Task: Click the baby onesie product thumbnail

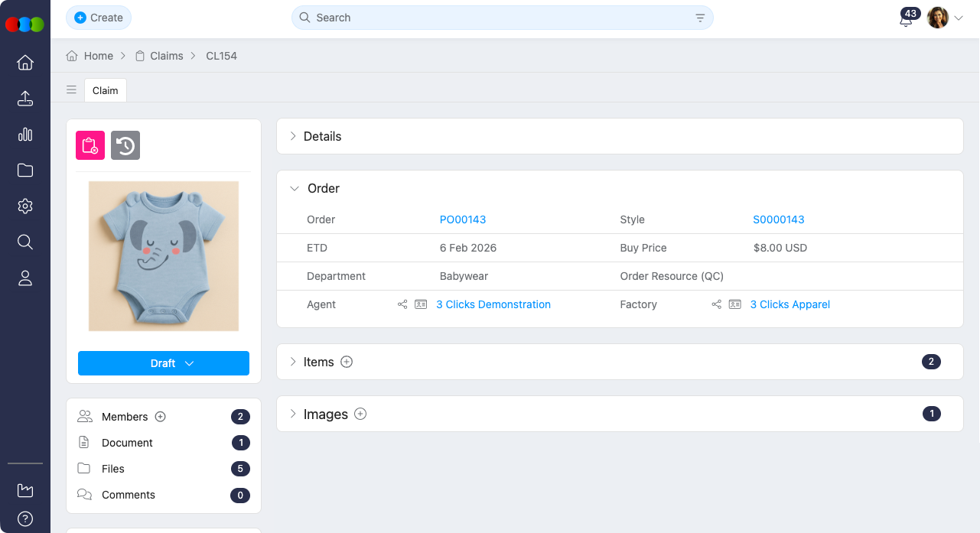Action: (x=163, y=256)
